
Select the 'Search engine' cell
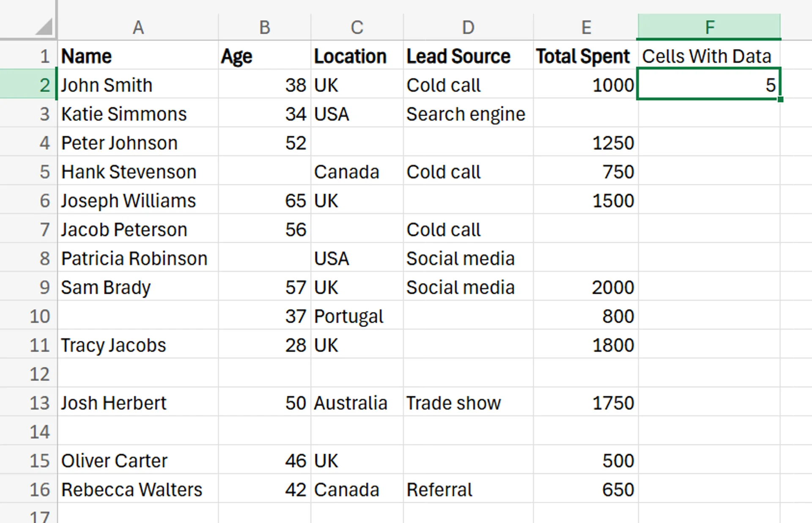(469, 113)
